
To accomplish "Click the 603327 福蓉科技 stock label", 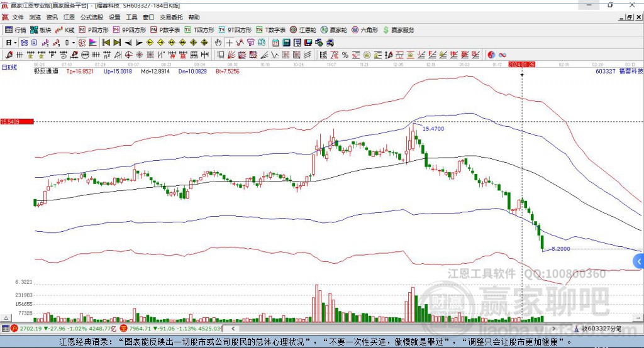I will pyautogui.click(x=619, y=72).
